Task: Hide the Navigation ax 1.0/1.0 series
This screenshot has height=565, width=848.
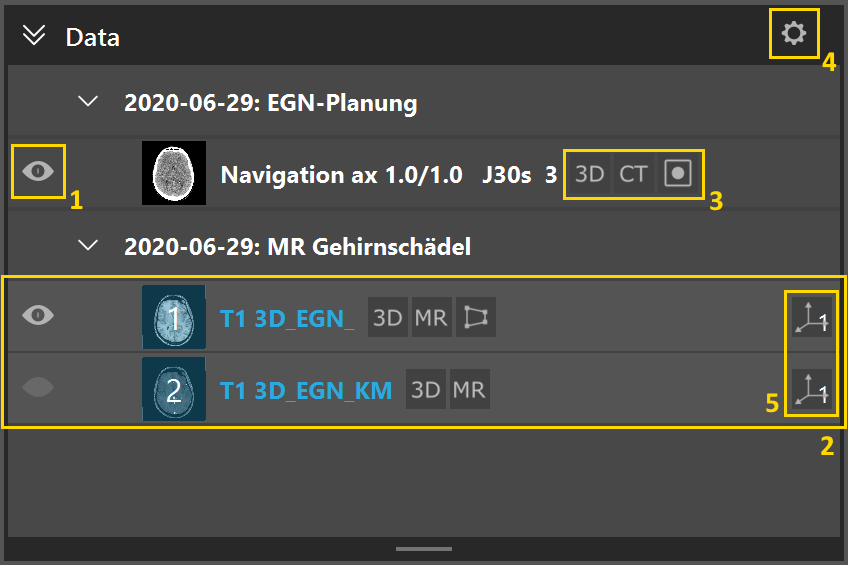Action: pyautogui.click(x=38, y=171)
